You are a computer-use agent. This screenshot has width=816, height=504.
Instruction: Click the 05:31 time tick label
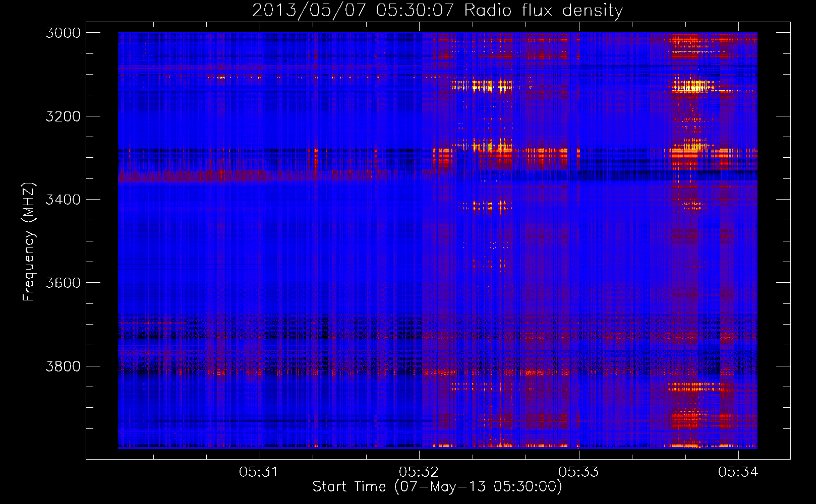[x=259, y=472]
